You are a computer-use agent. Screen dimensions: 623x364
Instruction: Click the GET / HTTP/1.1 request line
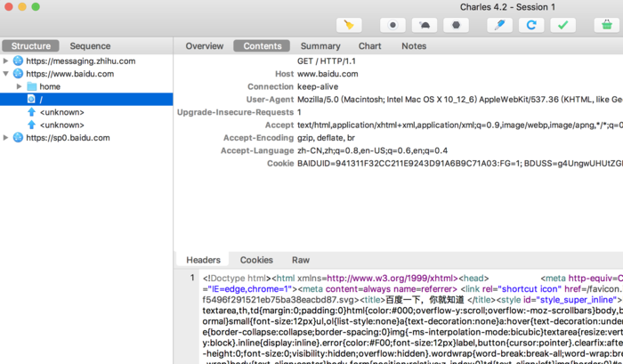click(x=327, y=61)
